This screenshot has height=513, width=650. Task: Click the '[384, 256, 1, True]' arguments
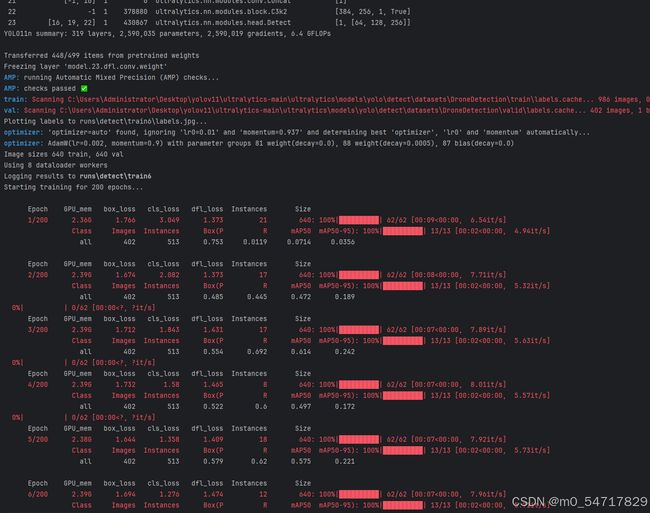tap(372, 12)
